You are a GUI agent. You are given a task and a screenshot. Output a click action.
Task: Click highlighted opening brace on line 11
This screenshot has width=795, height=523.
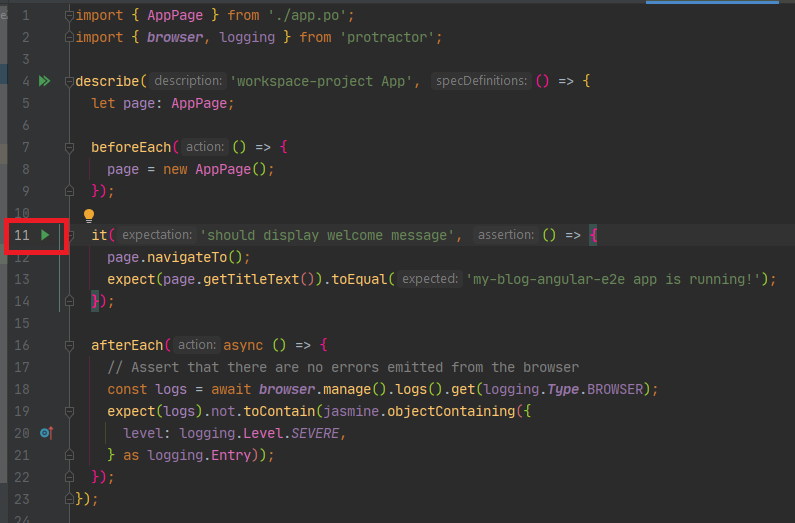(x=593, y=235)
